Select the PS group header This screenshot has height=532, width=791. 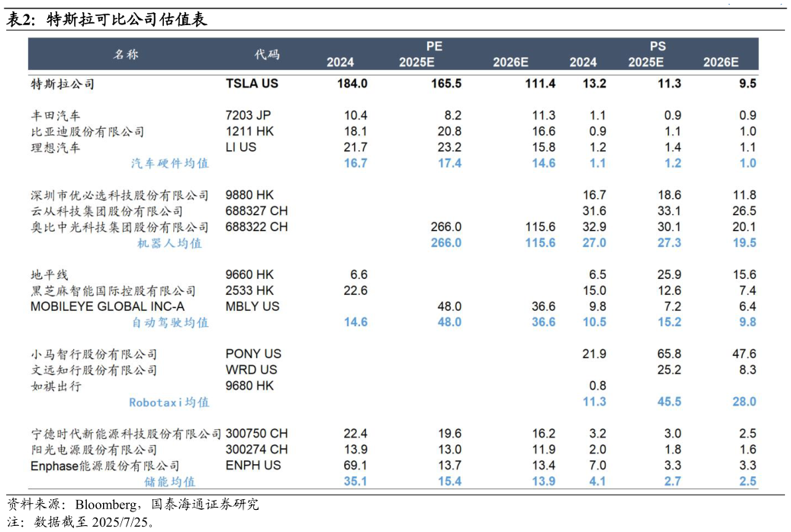pos(658,46)
